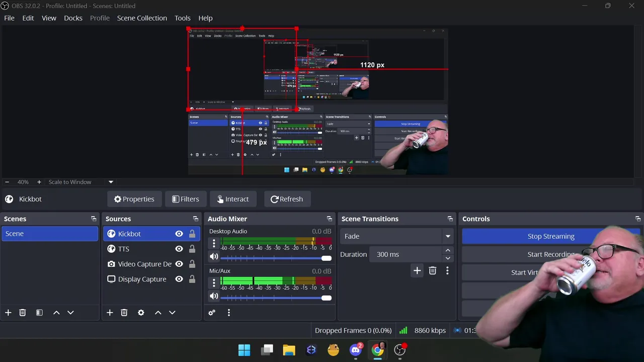644x362 pixels.
Task: Toggle visibility of TTS source
Action: [179, 249]
